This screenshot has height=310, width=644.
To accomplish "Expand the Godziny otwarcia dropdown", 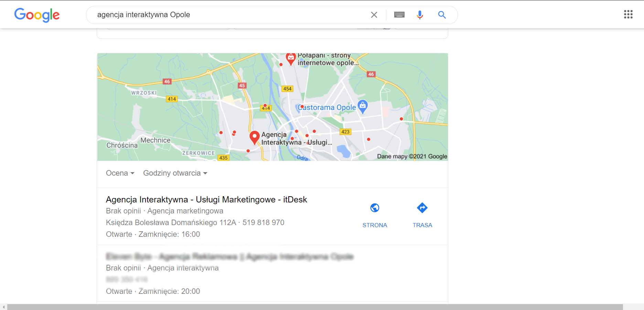I will 175,173.
